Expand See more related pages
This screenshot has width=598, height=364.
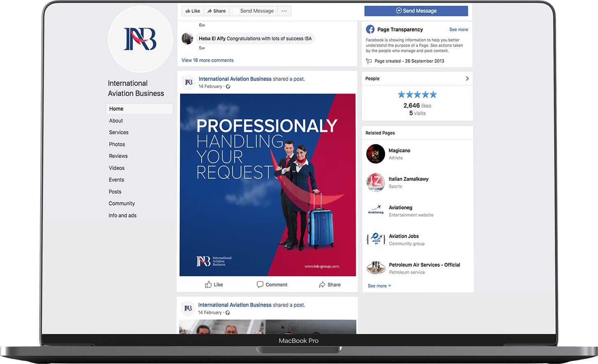[x=379, y=286]
